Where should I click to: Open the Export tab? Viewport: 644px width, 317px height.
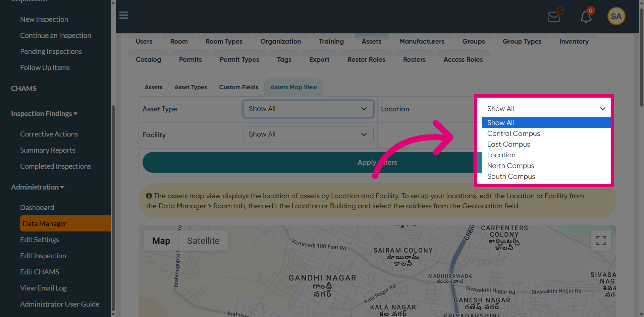(319, 60)
